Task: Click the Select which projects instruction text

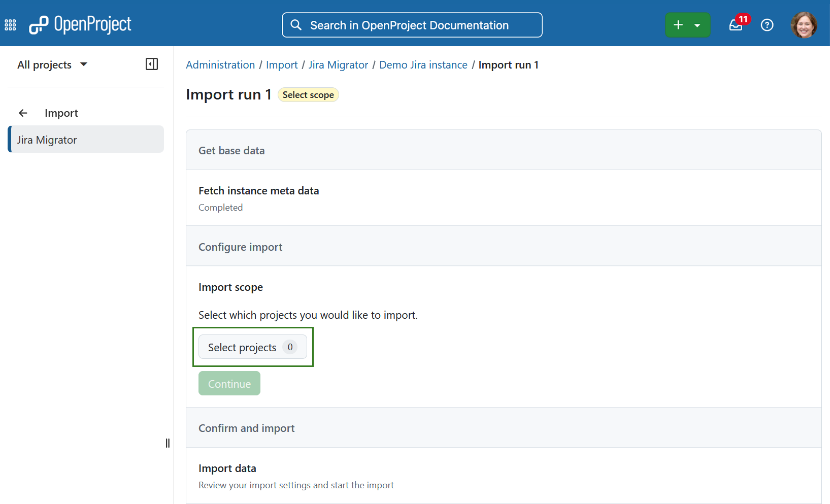Action: (x=308, y=315)
